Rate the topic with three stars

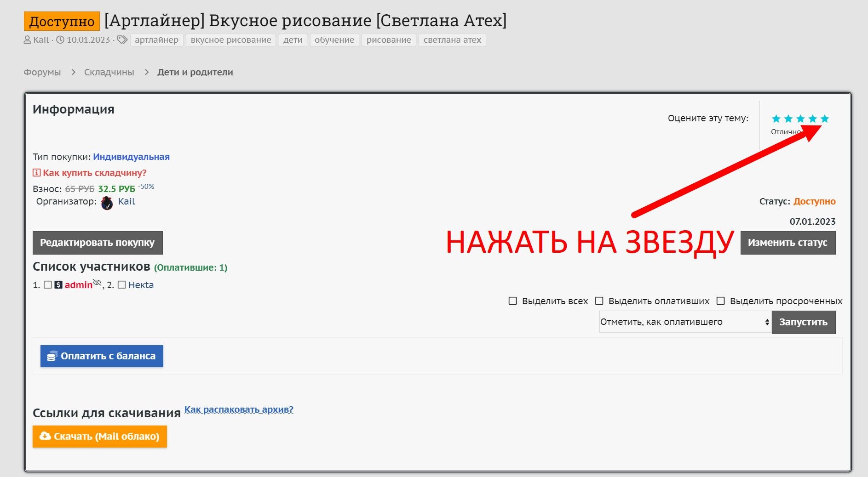tap(800, 119)
